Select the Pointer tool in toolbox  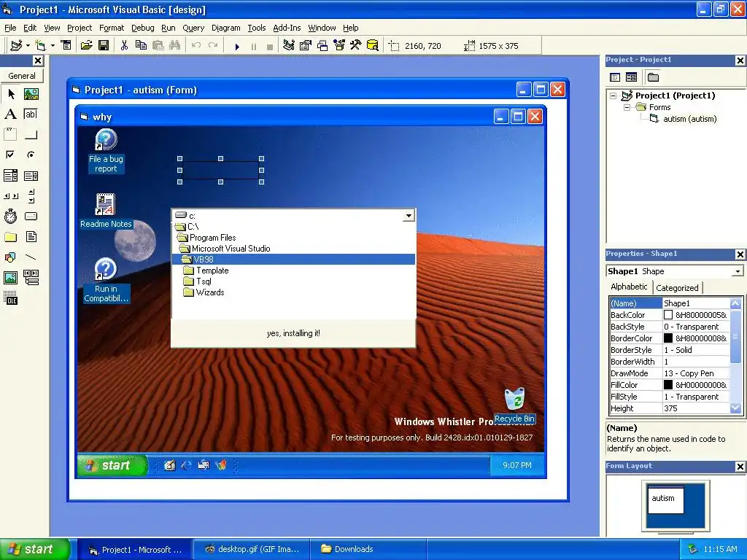[10, 94]
